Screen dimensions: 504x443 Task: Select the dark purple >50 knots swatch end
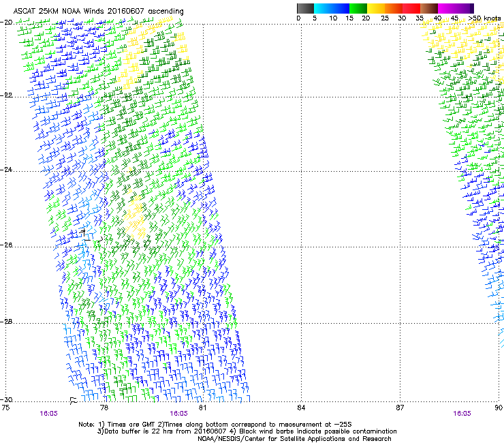click(x=471, y=8)
